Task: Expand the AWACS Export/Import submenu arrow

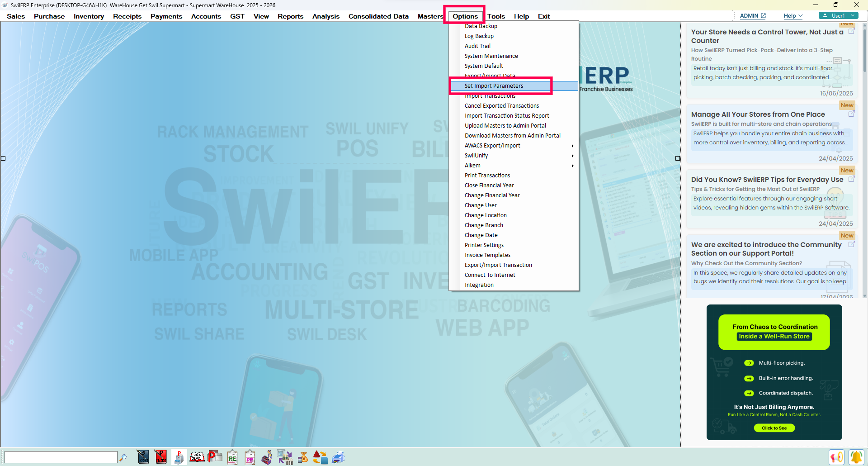Action: [x=572, y=146]
